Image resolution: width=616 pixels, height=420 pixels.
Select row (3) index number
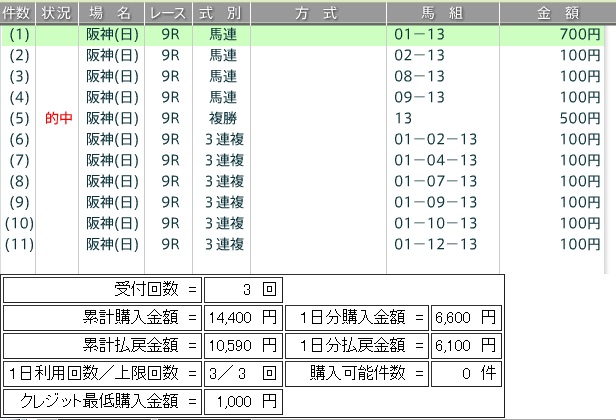(19, 76)
